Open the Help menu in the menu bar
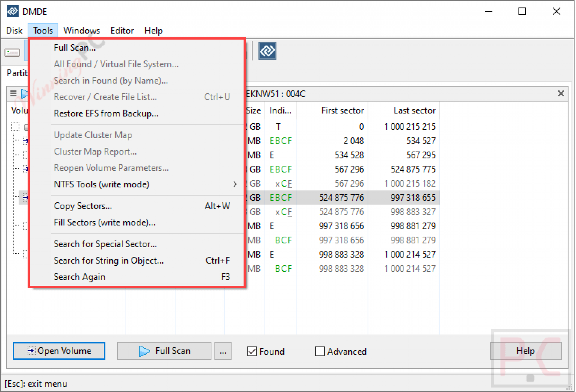The height and width of the screenshot is (392, 576). coord(153,30)
